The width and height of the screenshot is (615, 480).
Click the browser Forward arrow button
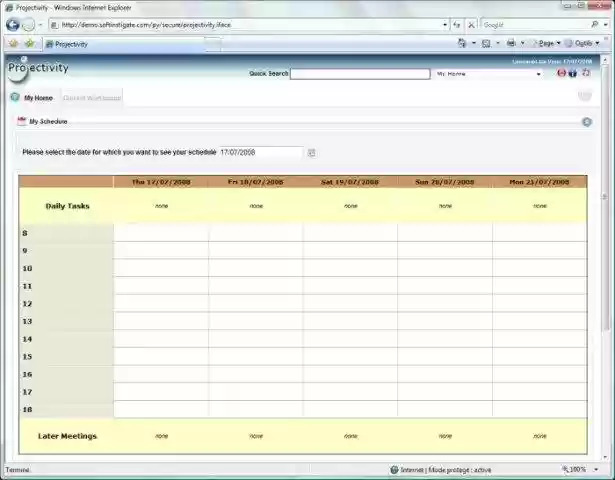coord(29,25)
